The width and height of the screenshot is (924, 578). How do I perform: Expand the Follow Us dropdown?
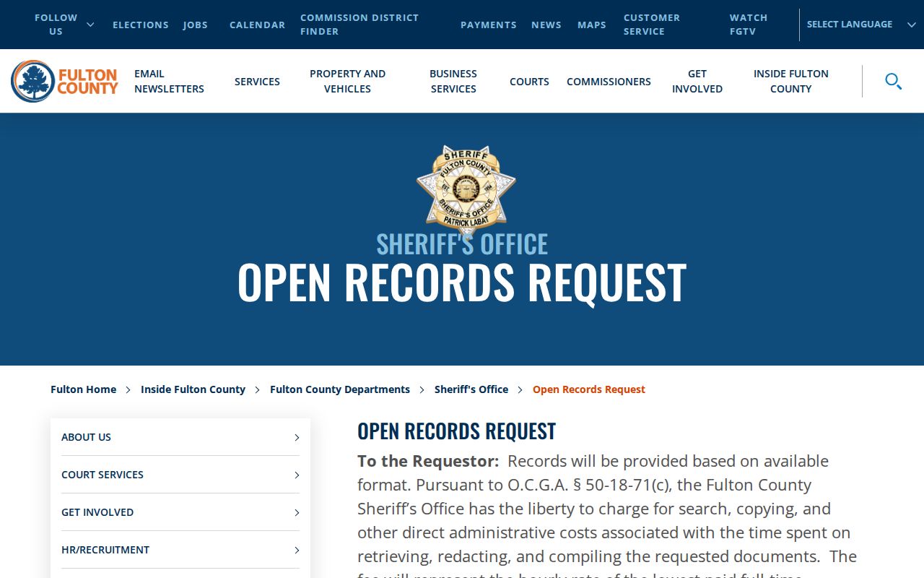click(x=64, y=25)
